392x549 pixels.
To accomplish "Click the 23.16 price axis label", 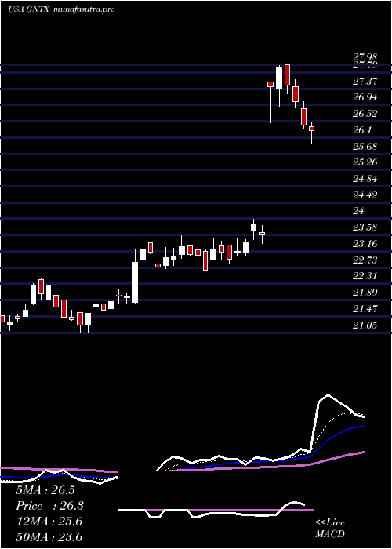I will click(x=365, y=244).
